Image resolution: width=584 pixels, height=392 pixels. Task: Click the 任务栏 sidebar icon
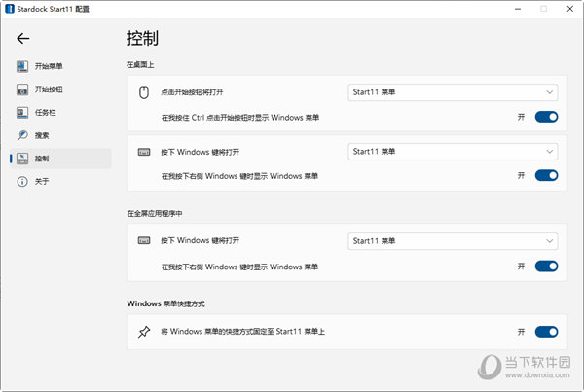click(x=22, y=113)
